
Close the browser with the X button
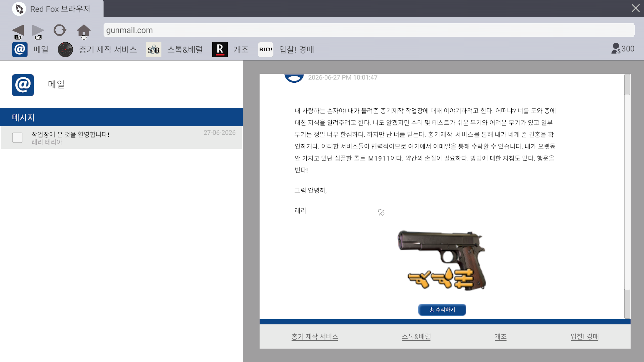[635, 8]
